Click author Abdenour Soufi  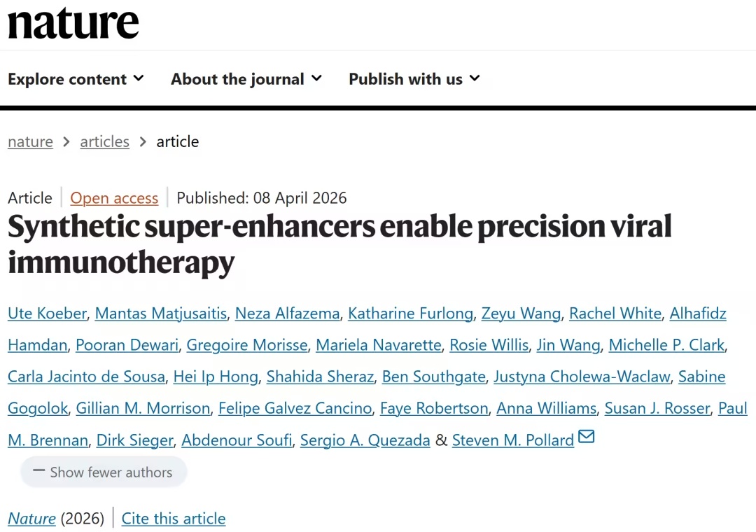237,440
